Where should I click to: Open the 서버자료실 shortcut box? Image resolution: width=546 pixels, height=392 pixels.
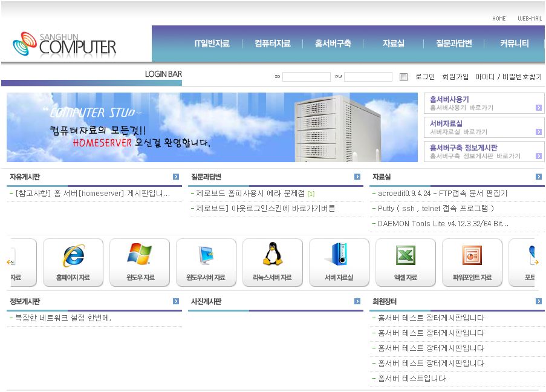(x=484, y=127)
